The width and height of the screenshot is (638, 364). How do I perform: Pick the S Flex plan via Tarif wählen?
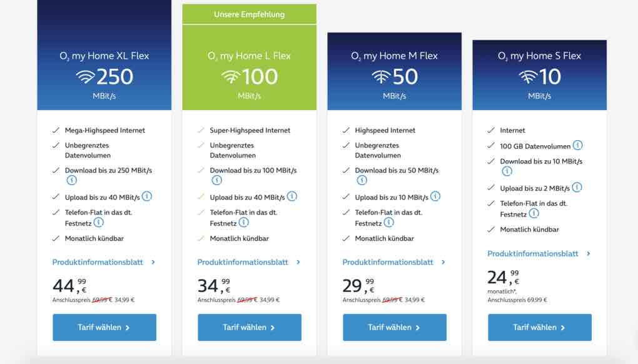[x=539, y=327]
